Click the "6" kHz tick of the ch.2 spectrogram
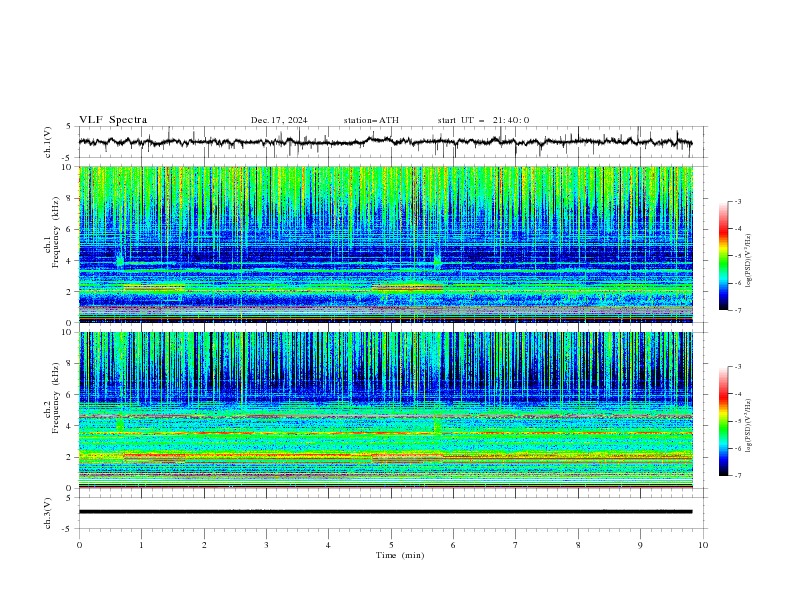 pyautogui.click(x=71, y=395)
